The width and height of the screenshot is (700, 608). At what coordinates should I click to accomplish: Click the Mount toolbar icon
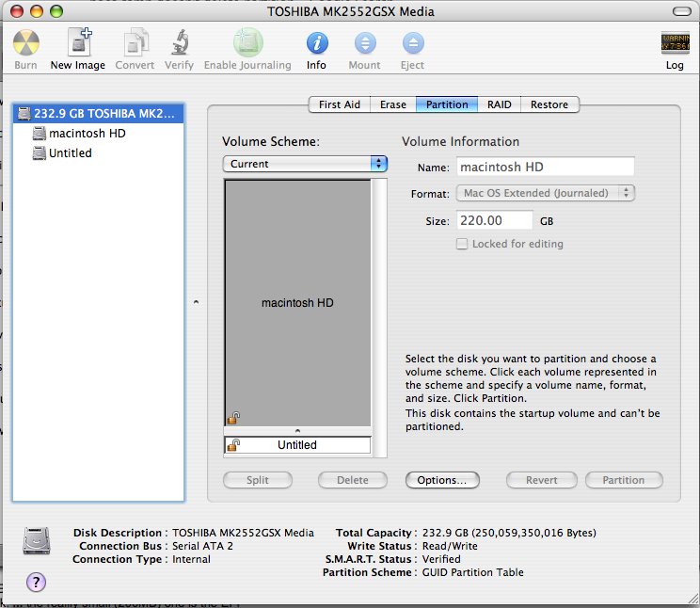pos(365,43)
